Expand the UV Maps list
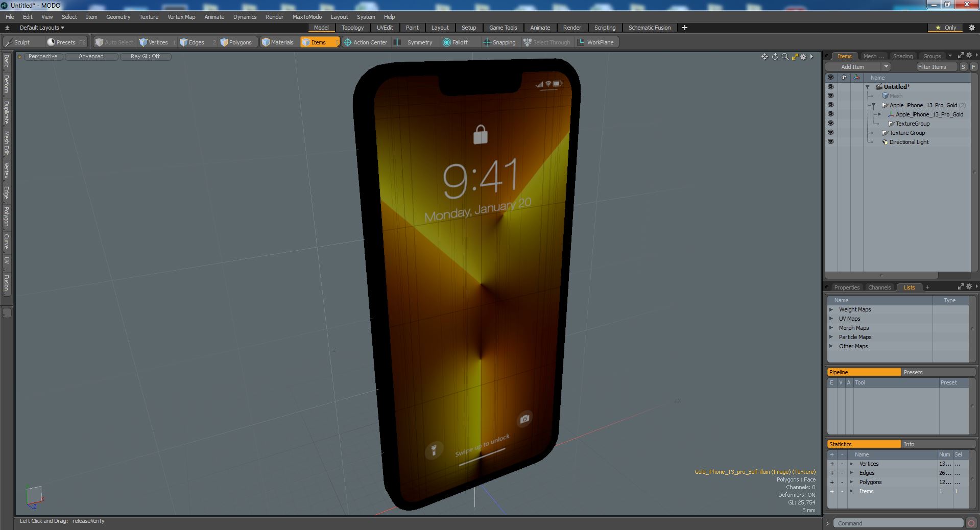Viewport: 980px width, 530px height. point(831,319)
